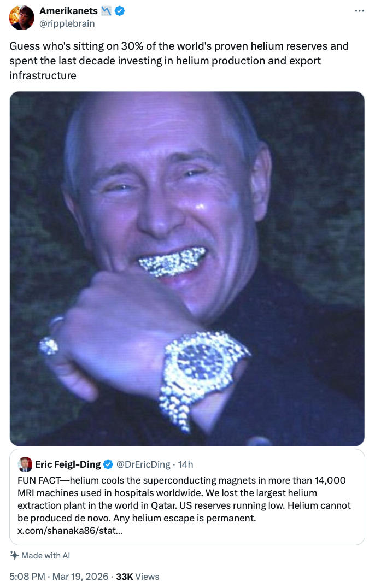The width and height of the screenshot is (375, 588).
Task: Open the tweet's more options ellipsis menu
Action: (359, 11)
